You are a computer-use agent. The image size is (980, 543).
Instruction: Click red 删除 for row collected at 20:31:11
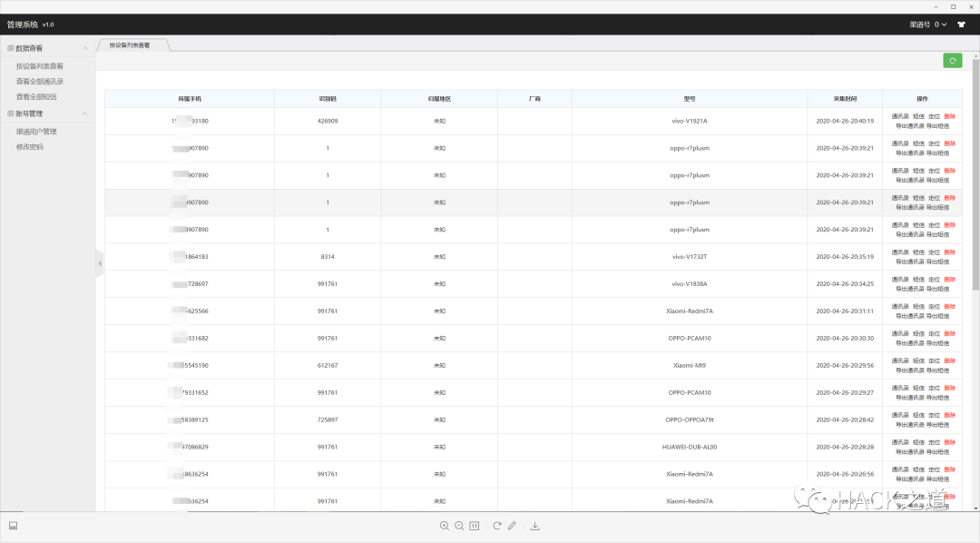point(950,307)
